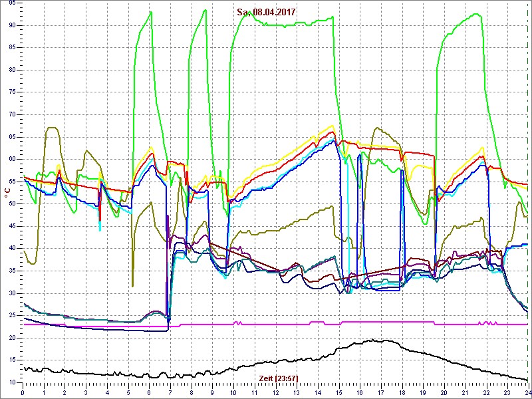Click hour 6 label on the time axis

click(149, 392)
